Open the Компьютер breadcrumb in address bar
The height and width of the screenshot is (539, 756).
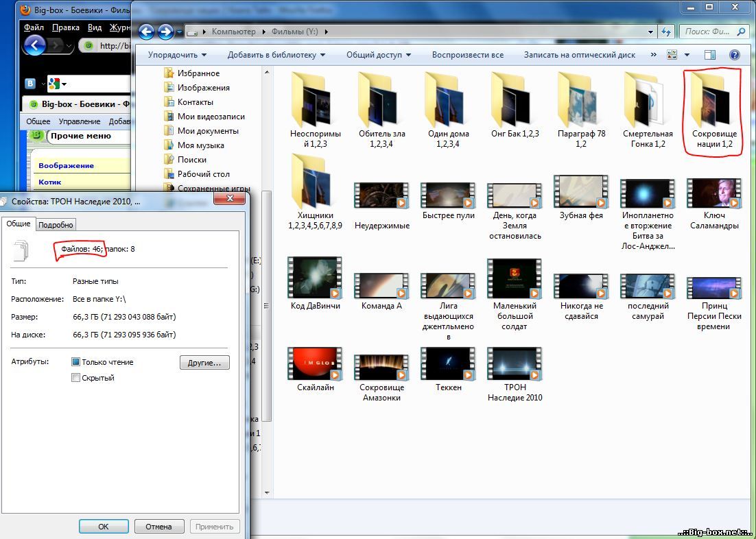(233, 32)
